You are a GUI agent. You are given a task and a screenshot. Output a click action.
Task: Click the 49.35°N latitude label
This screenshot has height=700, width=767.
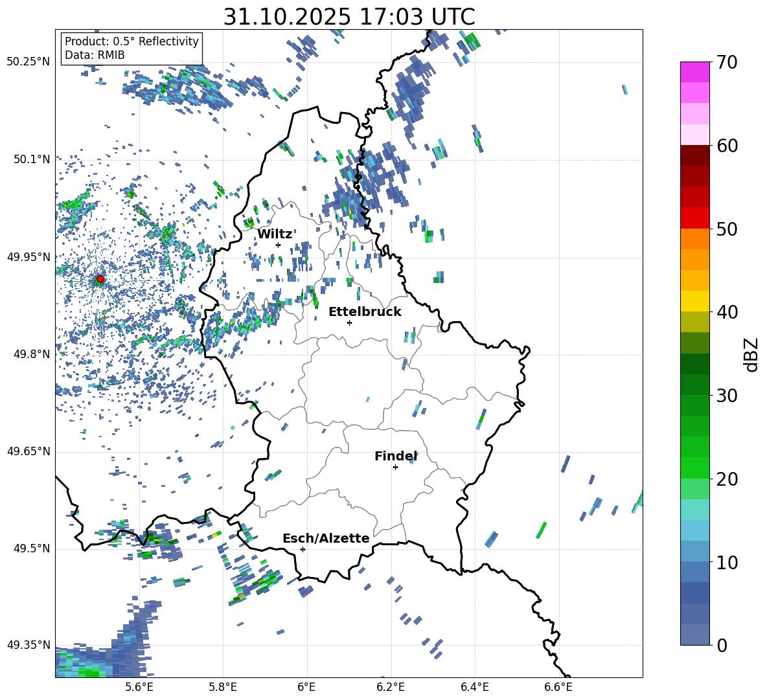[29, 645]
